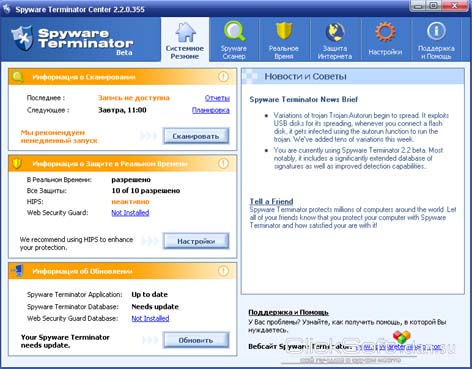472x369 pixels.
Task: Open info icon in real-time protection header
Action: click(223, 163)
